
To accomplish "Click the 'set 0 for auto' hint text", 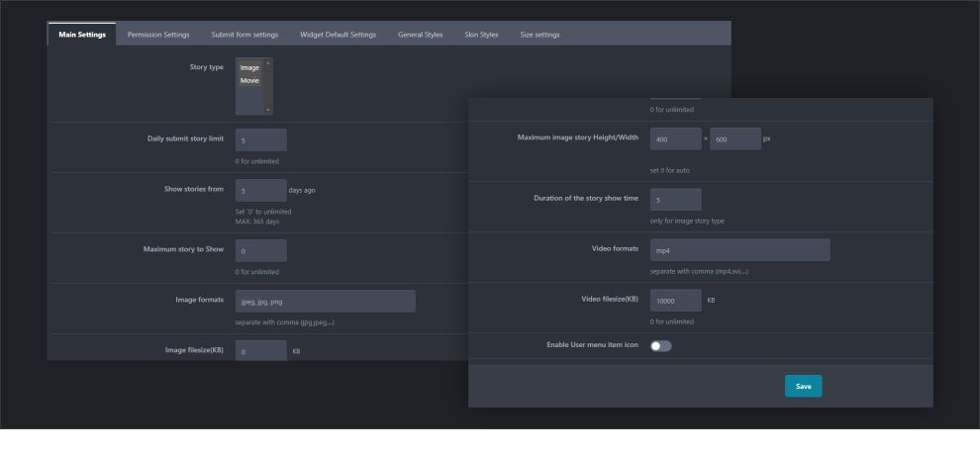I will tap(669, 170).
